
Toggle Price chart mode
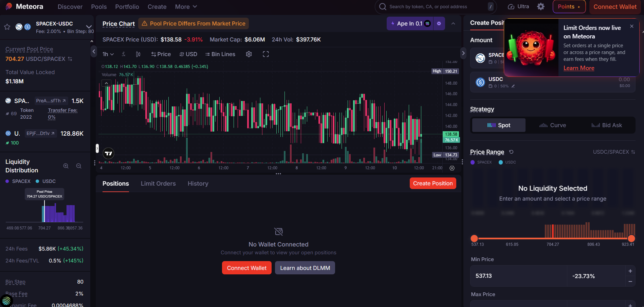(161, 54)
